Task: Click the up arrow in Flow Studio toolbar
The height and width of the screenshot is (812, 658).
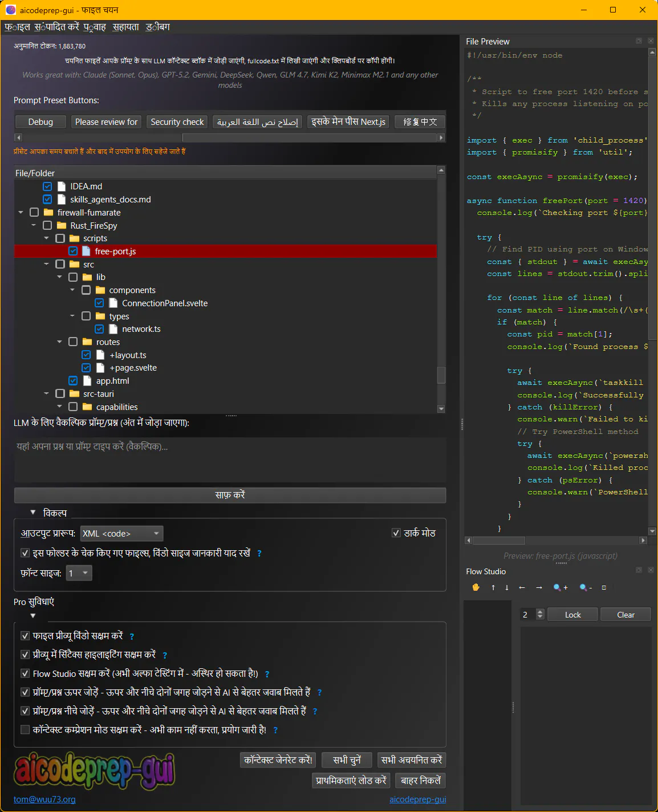Action: (x=493, y=587)
